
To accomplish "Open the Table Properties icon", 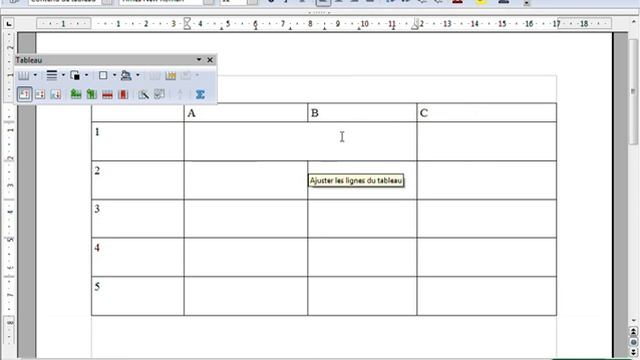I will (x=159, y=95).
